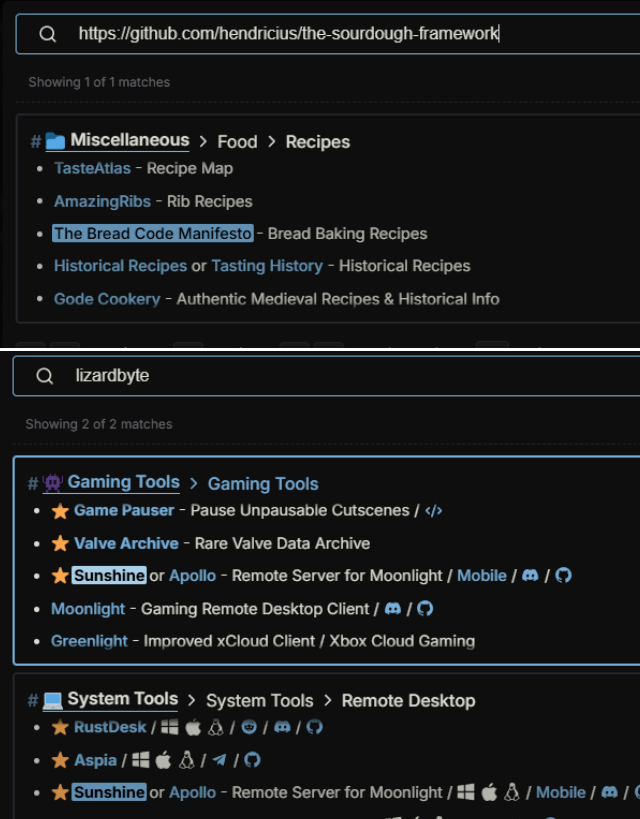Viewport: 640px width, 819px height.
Task: Open the Miscellaneous heading link
Action: (130, 140)
